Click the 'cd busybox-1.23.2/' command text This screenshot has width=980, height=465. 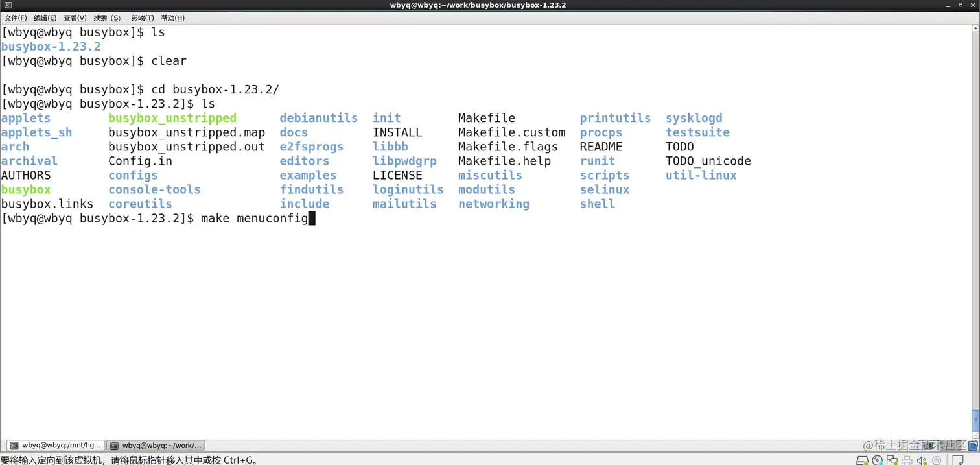pos(215,89)
